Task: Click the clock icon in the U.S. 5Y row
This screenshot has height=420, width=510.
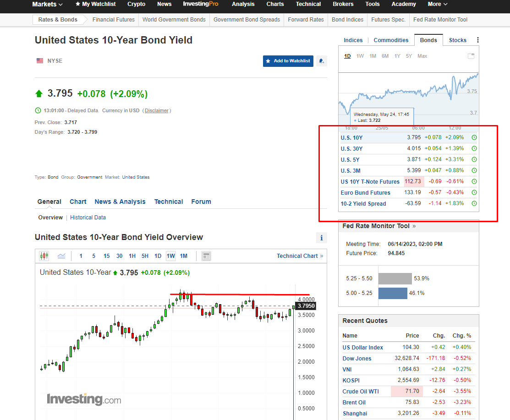Action: pyautogui.click(x=474, y=159)
